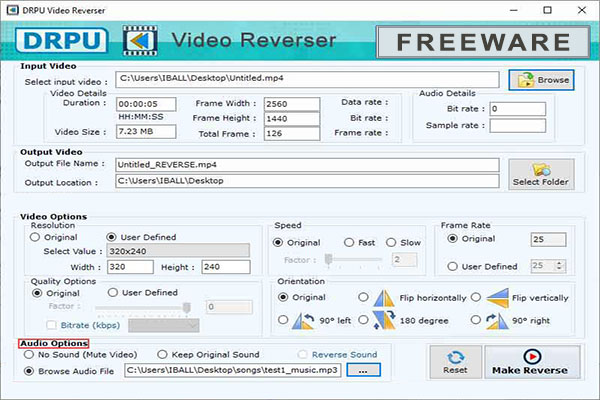Click the speed Factor value box
This screenshot has height=400, width=600.
[404, 260]
